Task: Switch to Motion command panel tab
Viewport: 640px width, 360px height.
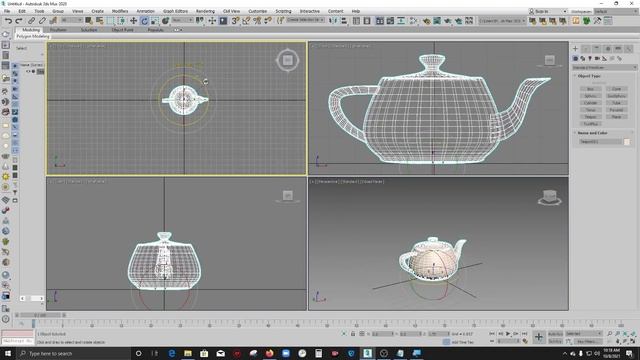Action: point(607,49)
